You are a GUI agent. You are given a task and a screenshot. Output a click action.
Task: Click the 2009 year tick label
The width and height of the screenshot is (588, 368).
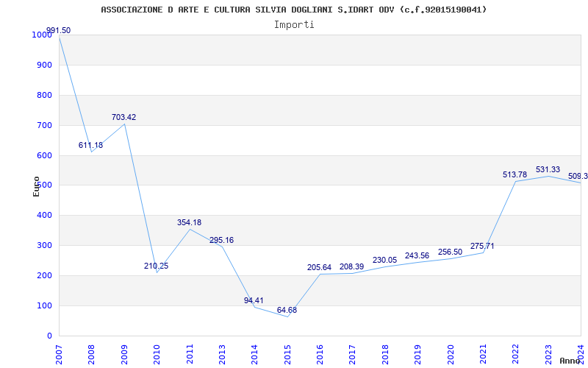(124, 354)
